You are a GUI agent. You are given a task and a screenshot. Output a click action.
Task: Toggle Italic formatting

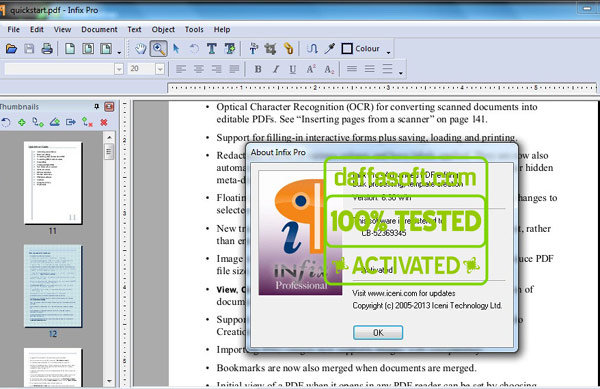pos(276,69)
